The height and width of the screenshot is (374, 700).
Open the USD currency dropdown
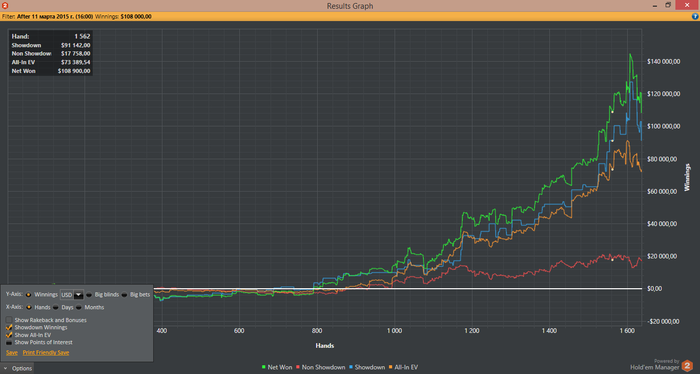pos(78,295)
